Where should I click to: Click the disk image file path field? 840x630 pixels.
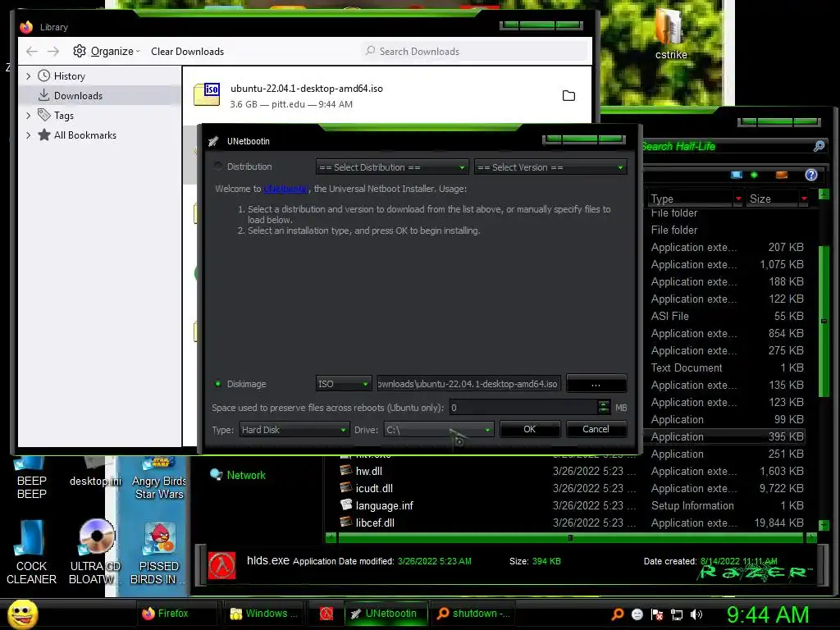point(468,384)
